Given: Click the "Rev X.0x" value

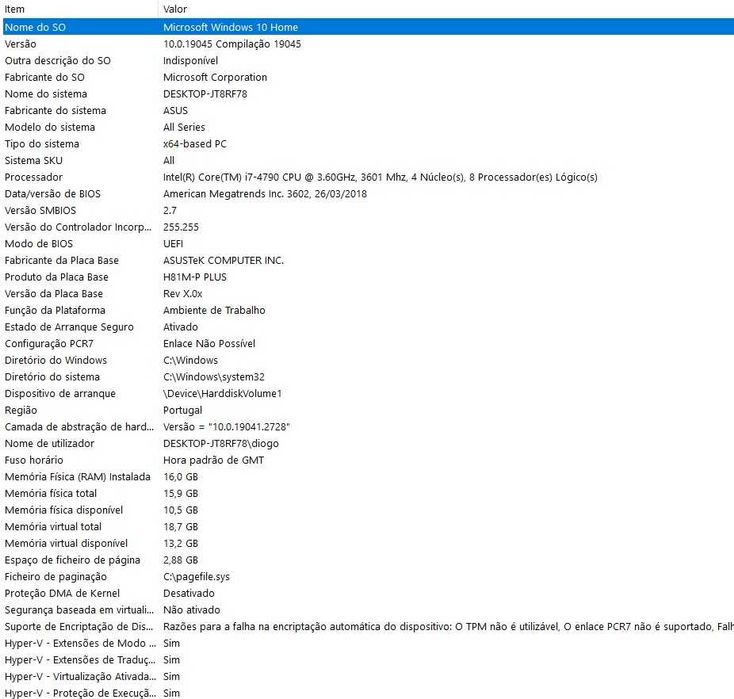Looking at the screenshot, I should coord(183,294).
